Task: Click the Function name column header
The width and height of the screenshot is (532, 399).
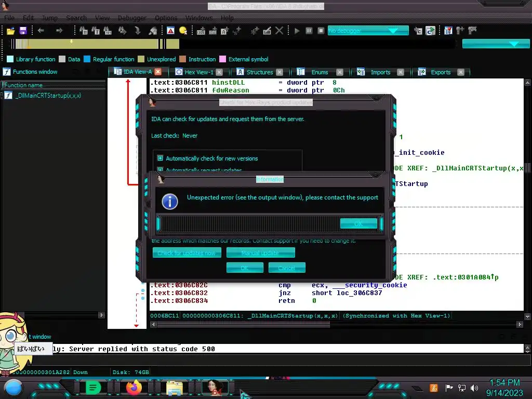Action: coord(53,85)
